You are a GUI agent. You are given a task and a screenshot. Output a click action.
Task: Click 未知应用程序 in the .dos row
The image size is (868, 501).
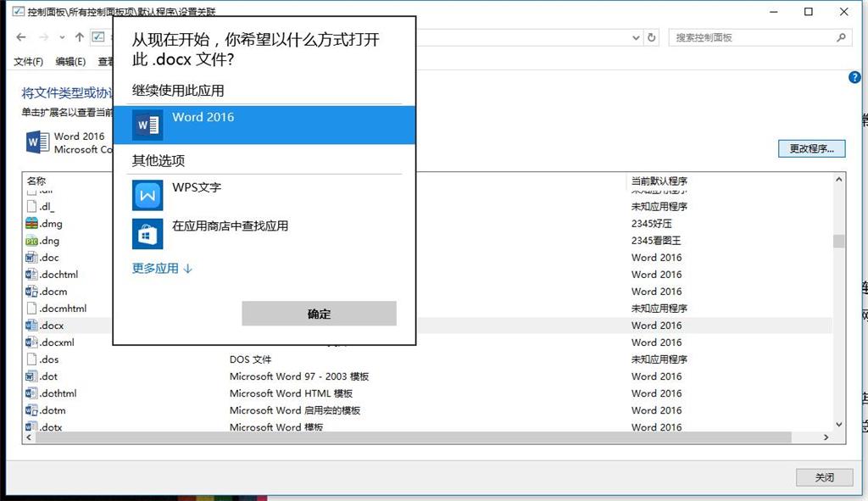pos(659,359)
